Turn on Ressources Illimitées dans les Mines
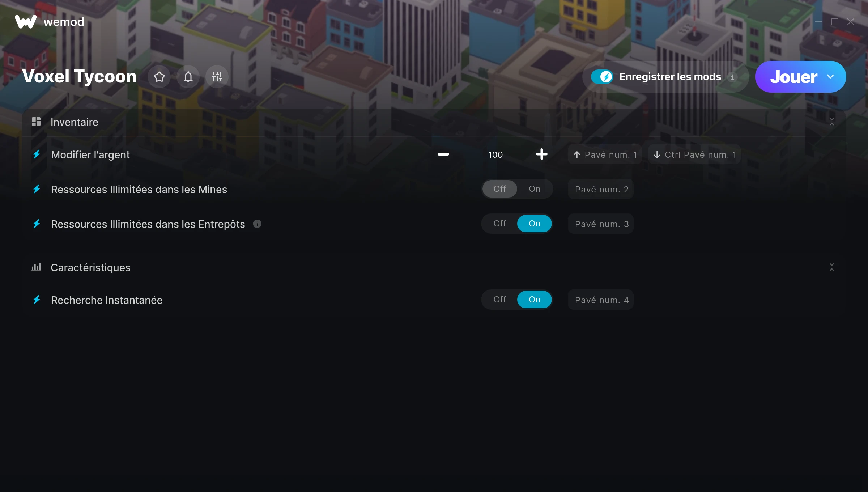 click(x=535, y=189)
